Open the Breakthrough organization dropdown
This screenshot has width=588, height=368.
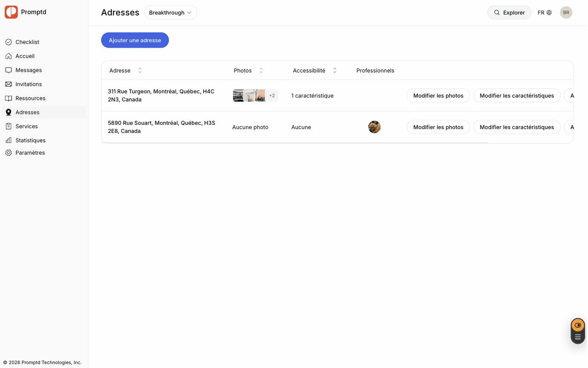171,13
